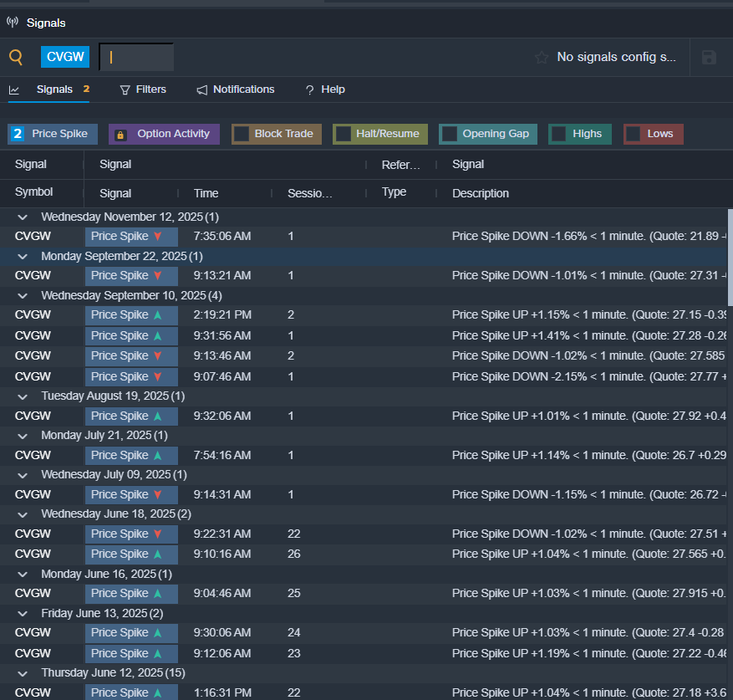The height and width of the screenshot is (700, 733).
Task: Collapse Wednesday November 12, 2025 group
Action: (x=23, y=217)
